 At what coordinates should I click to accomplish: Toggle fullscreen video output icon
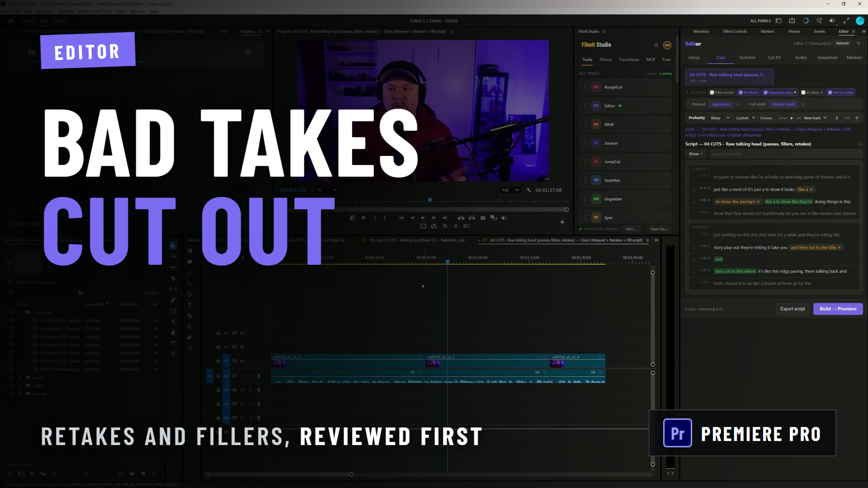[846, 21]
